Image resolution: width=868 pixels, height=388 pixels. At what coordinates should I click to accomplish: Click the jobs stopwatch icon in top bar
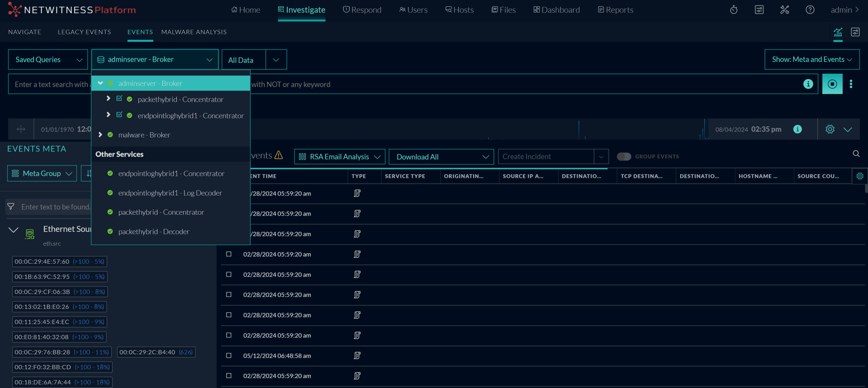pos(734,10)
